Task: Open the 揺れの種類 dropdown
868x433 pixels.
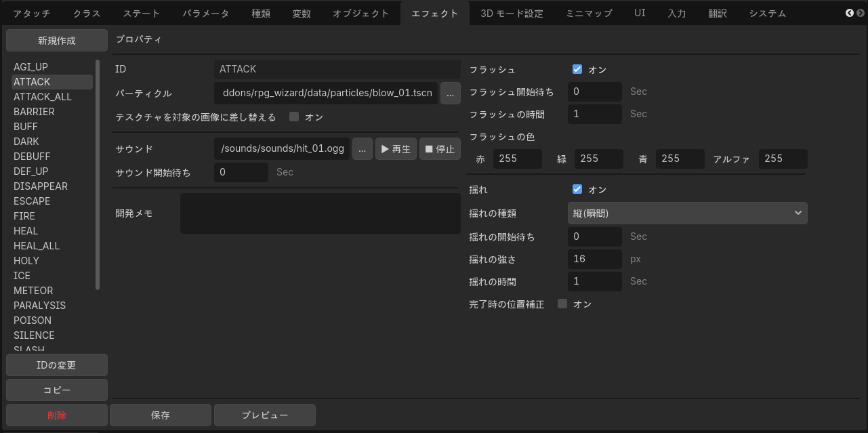Action: pyautogui.click(x=687, y=213)
